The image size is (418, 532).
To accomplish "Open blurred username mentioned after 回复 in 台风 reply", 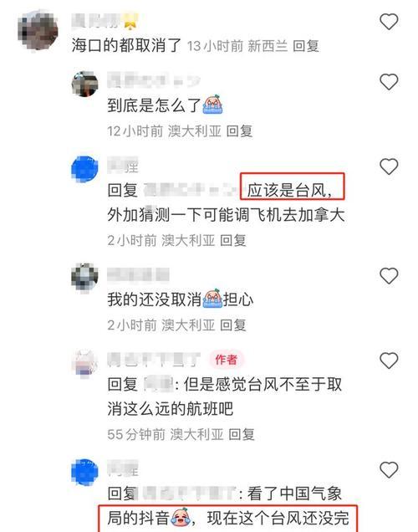I will coord(191,190).
